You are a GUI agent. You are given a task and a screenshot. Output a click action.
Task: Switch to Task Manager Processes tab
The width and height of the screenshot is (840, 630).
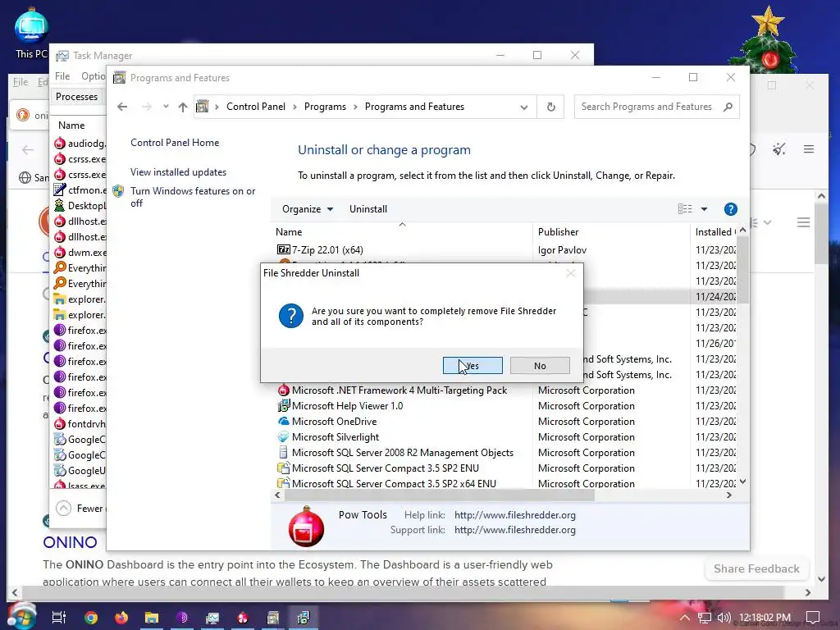pos(76,97)
